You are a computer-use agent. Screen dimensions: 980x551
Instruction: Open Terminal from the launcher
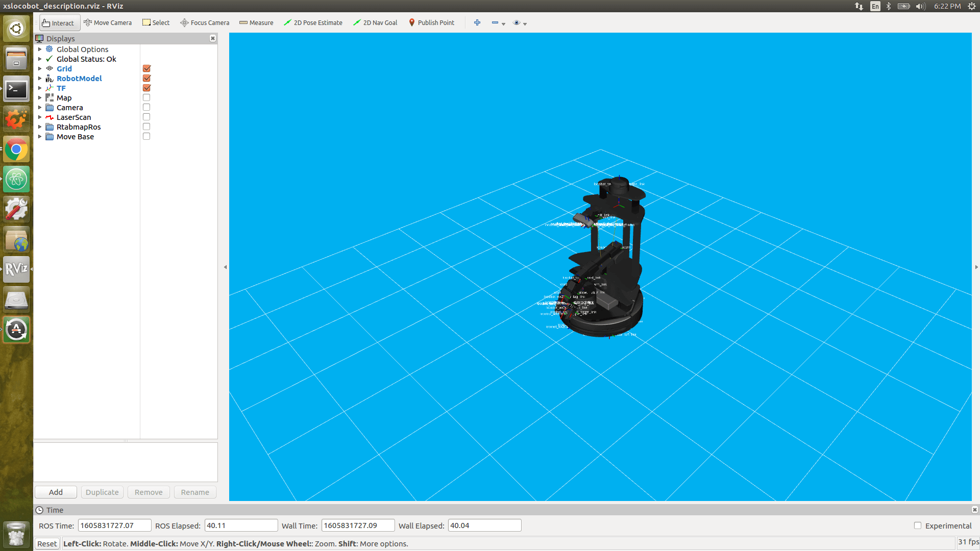tap(16, 89)
